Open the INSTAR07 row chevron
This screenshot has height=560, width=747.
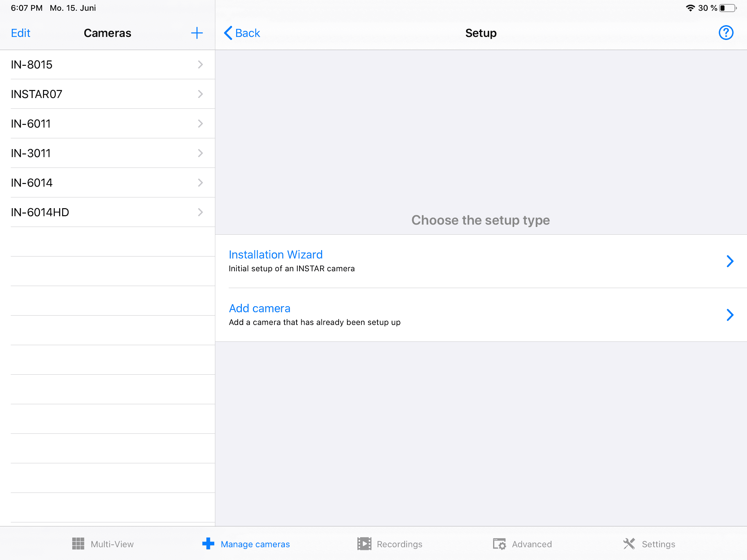pyautogui.click(x=200, y=94)
